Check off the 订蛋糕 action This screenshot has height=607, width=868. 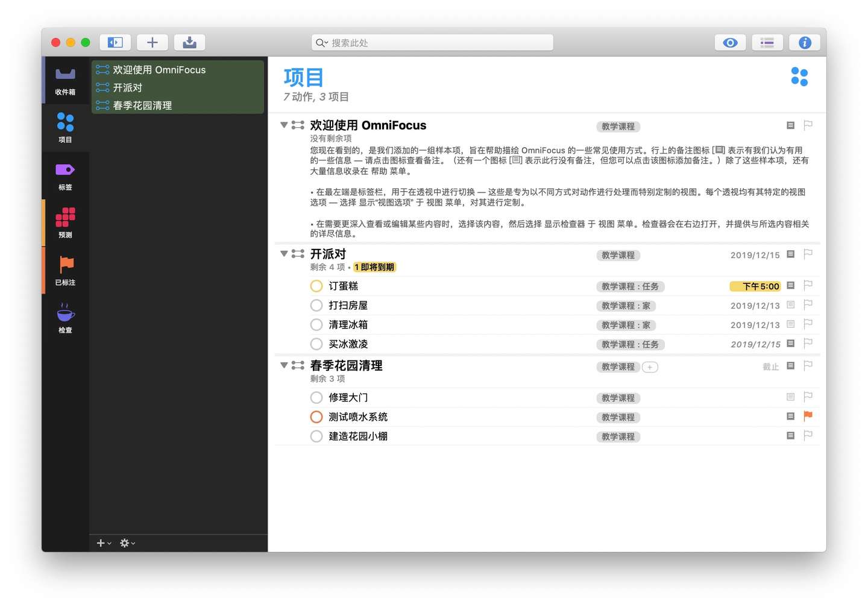pos(316,286)
